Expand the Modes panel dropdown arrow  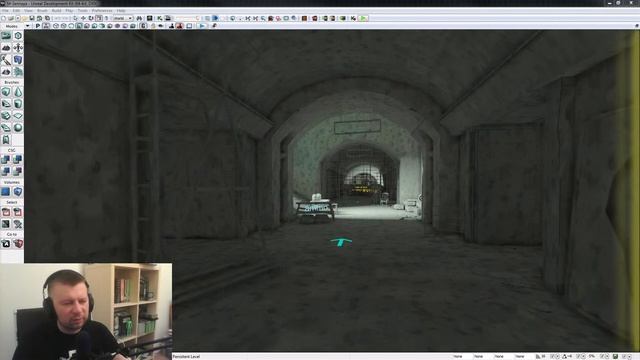pyautogui.click(x=27, y=26)
